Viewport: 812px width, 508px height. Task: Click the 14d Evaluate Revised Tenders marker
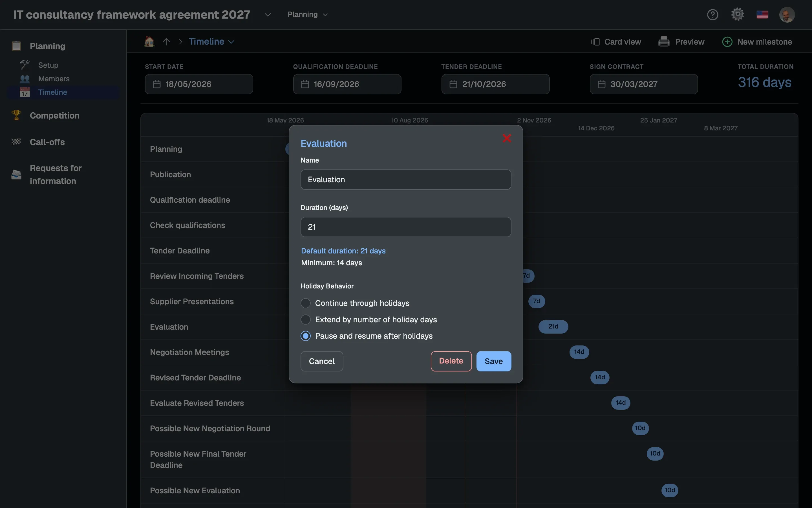620,403
